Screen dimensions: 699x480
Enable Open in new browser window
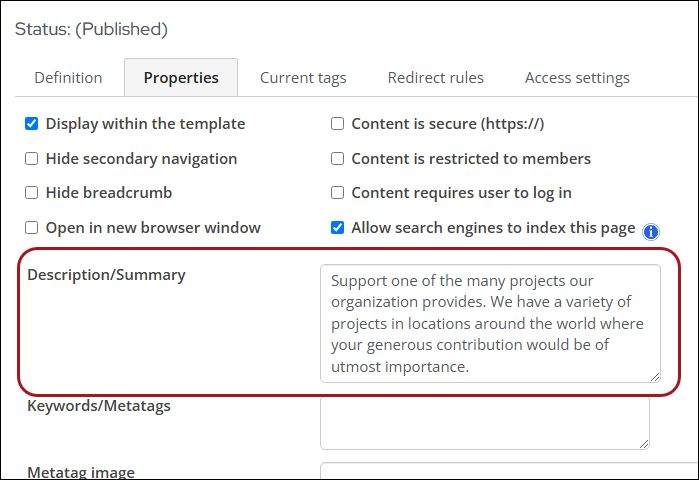point(31,227)
